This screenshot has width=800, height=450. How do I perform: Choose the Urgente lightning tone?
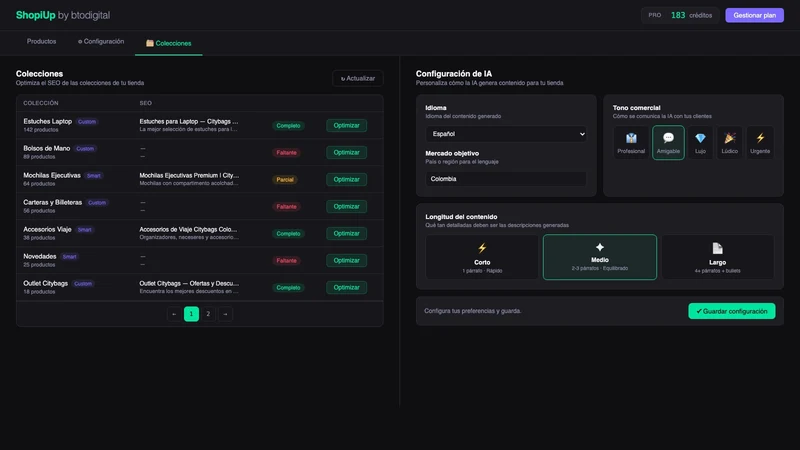point(760,142)
